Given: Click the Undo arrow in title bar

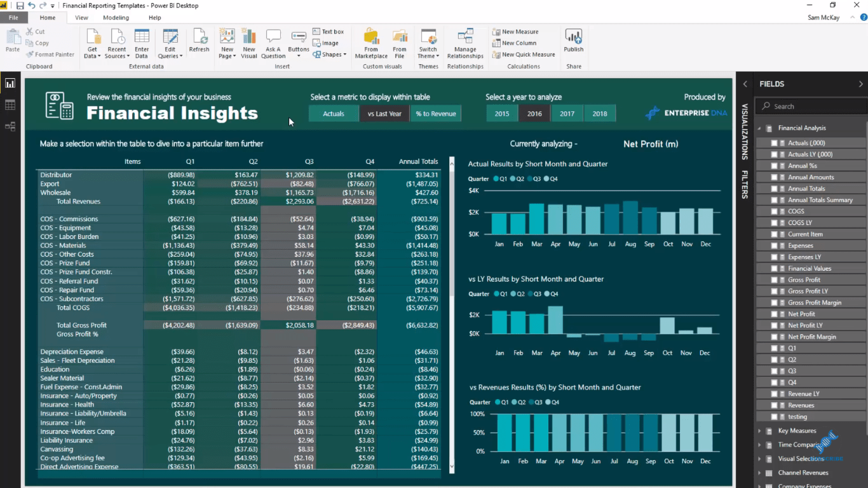Looking at the screenshot, I should (31, 6).
